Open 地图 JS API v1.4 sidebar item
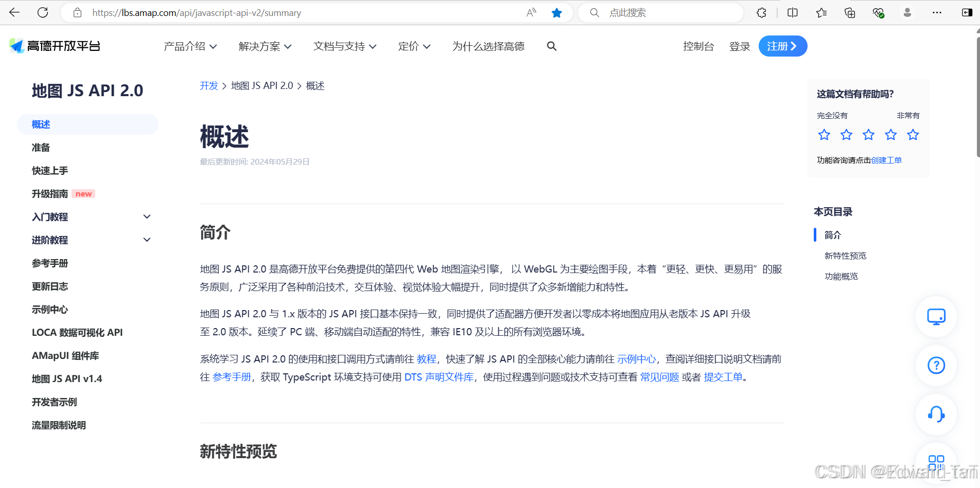The height and width of the screenshot is (488, 980). (x=67, y=379)
